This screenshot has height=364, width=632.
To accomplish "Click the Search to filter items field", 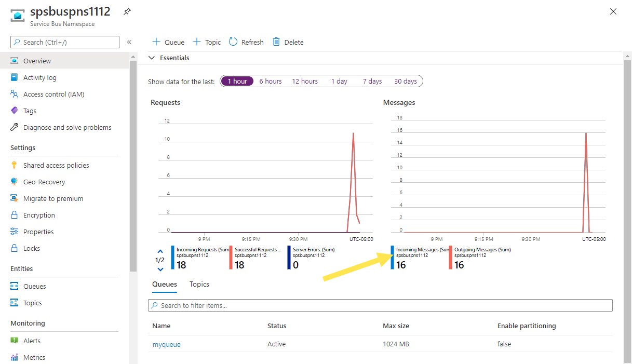I will coord(380,305).
